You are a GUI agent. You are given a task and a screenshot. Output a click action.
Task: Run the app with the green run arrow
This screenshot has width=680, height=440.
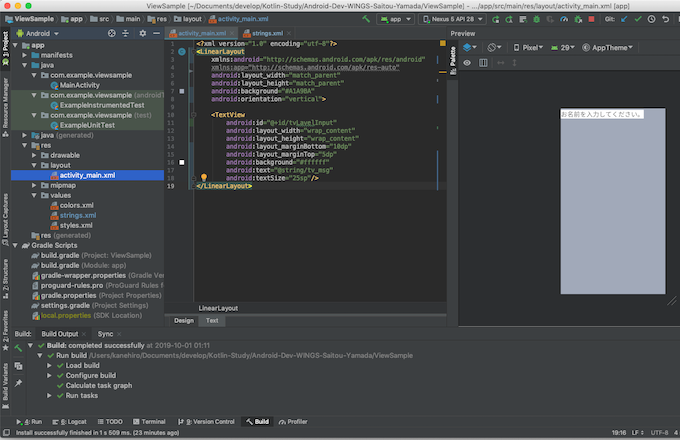[x=495, y=19]
